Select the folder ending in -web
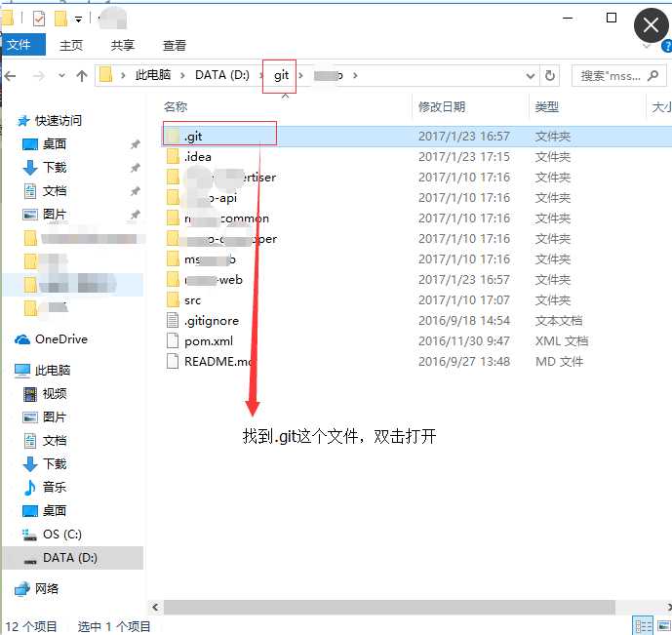Viewport: 672px width, 635px height. pyautogui.click(x=213, y=280)
